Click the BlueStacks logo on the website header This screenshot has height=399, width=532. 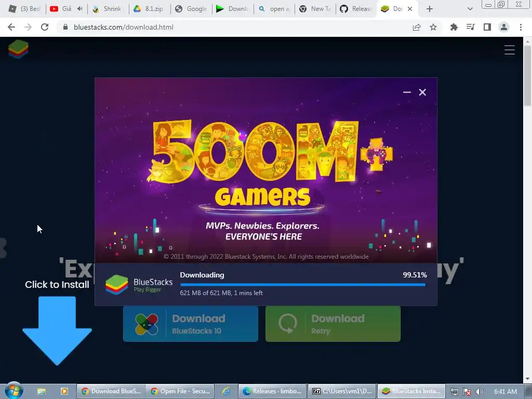(x=18, y=49)
